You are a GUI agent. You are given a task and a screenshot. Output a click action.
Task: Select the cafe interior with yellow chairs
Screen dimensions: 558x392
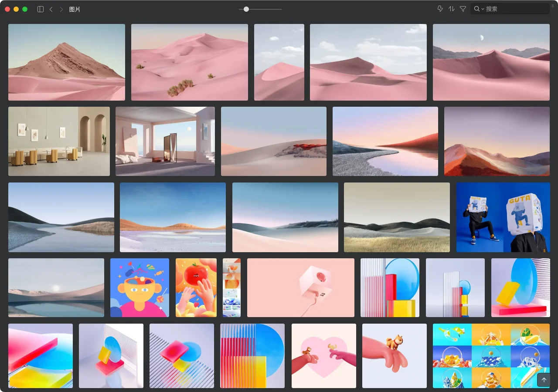(x=59, y=142)
